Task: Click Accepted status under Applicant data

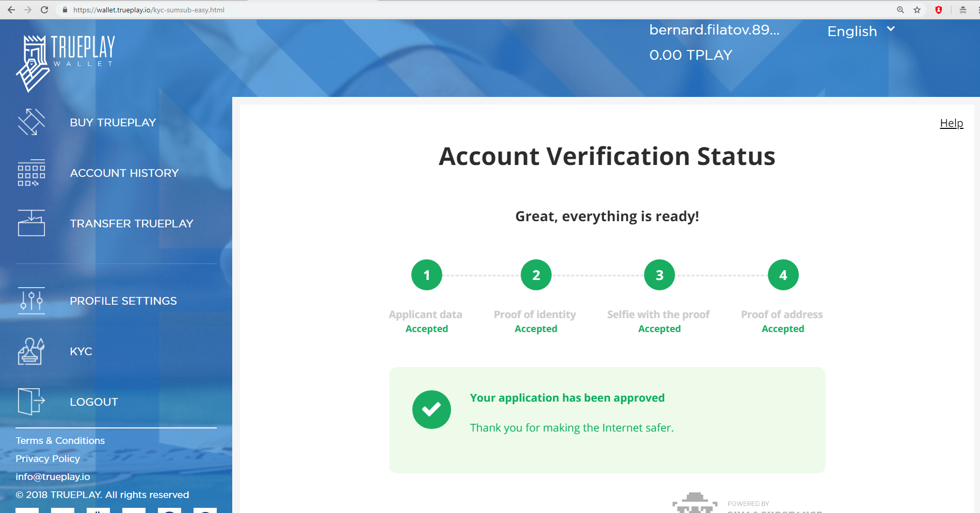Action: pos(427,329)
